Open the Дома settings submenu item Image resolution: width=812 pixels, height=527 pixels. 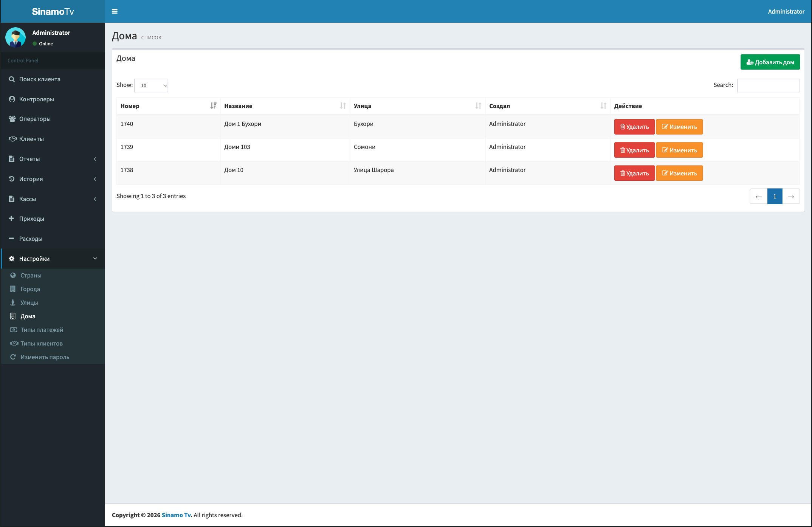(x=53, y=316)
